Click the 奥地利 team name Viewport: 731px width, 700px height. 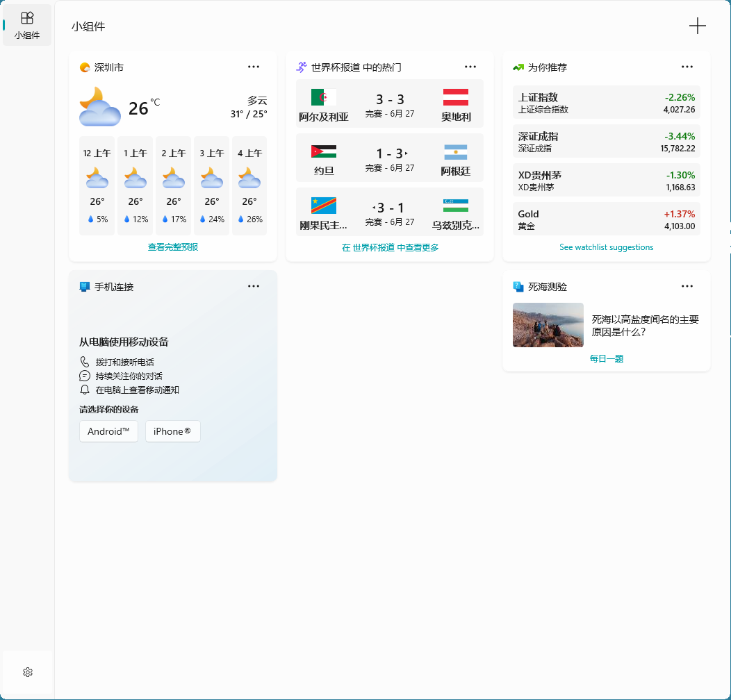tap(456, 117)
